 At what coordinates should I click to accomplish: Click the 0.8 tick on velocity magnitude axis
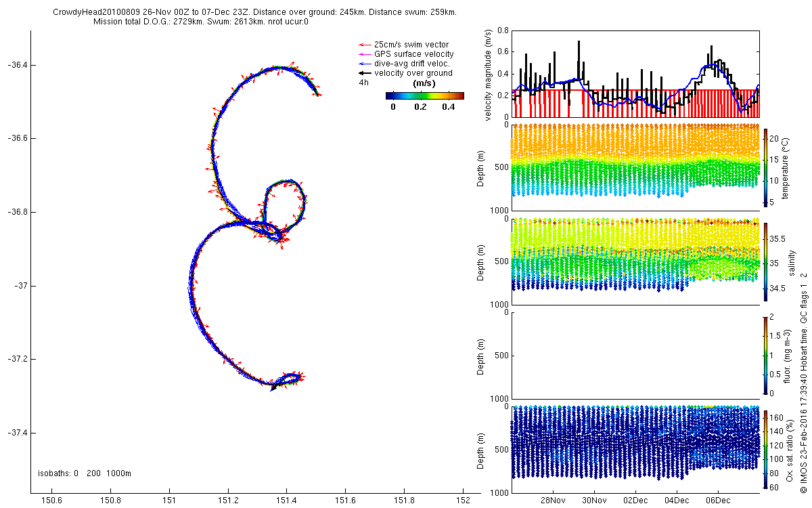[502, 30]
